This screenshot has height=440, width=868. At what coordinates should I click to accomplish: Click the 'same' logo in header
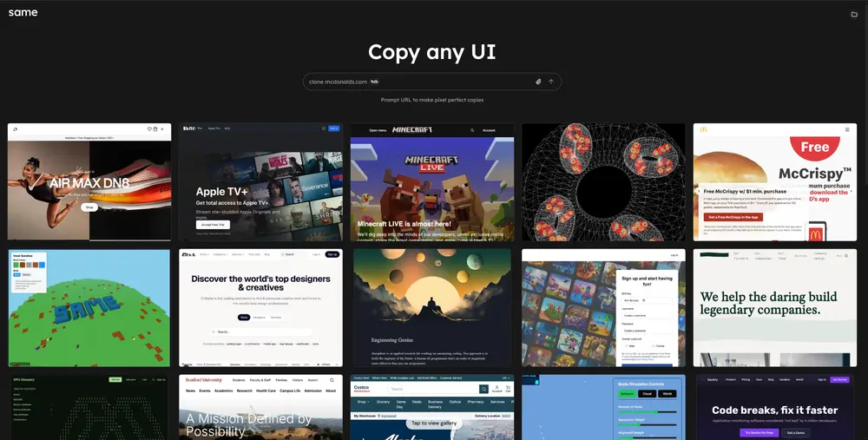pyautogui.click(x=23, y=13)
